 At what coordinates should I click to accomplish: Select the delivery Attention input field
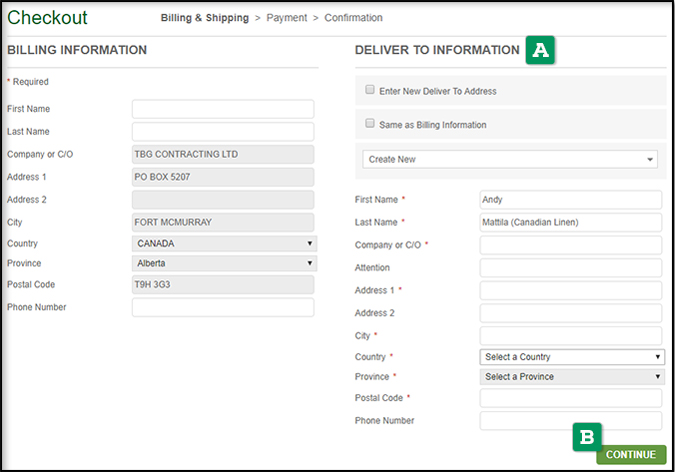571,268
